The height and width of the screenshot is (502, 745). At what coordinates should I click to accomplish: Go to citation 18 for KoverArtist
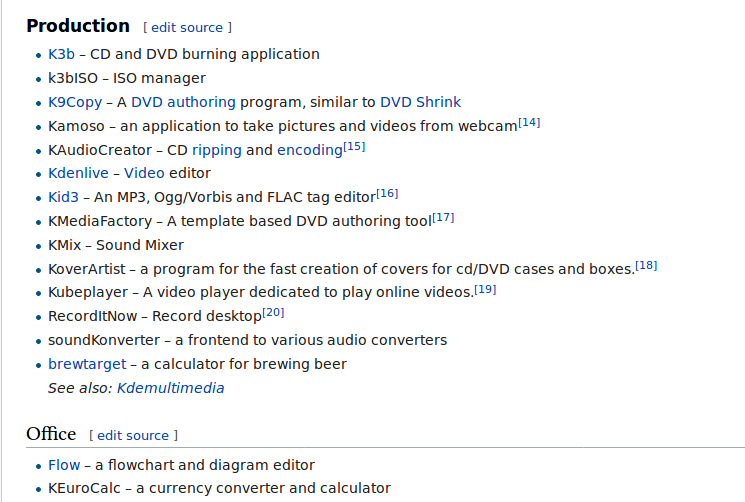point(646,265)
